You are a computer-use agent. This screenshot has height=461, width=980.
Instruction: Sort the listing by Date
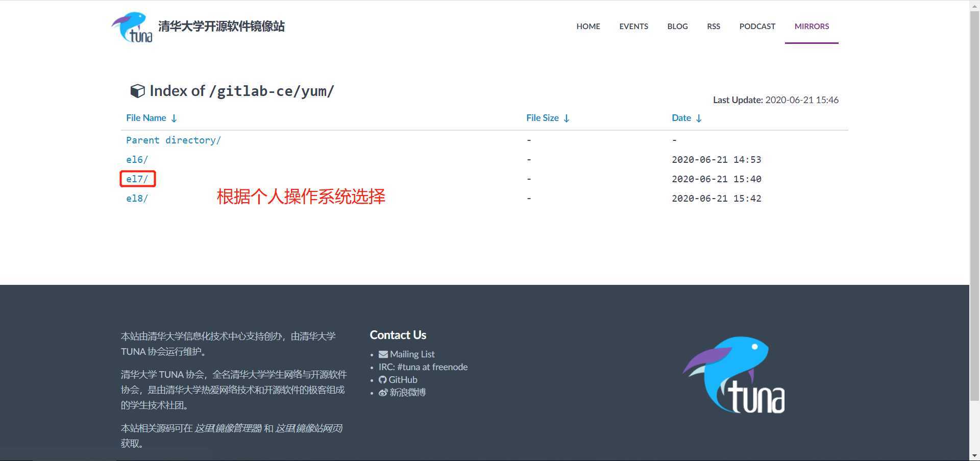pos(681,118)
